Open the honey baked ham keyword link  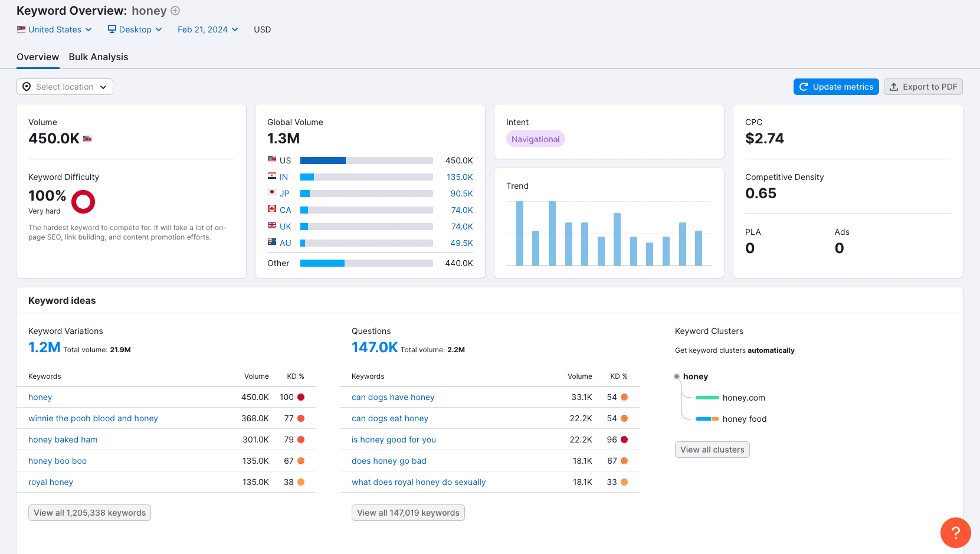point(63,440)
